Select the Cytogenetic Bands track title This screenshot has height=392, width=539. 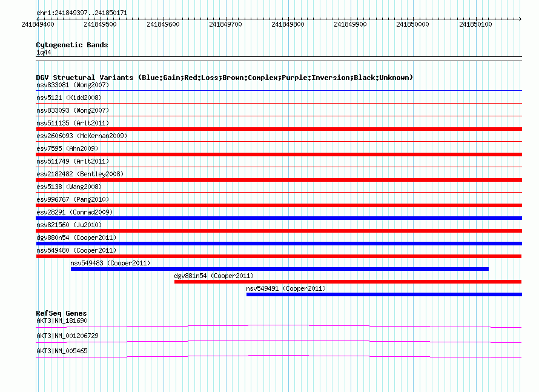click(x=72, y=45)
